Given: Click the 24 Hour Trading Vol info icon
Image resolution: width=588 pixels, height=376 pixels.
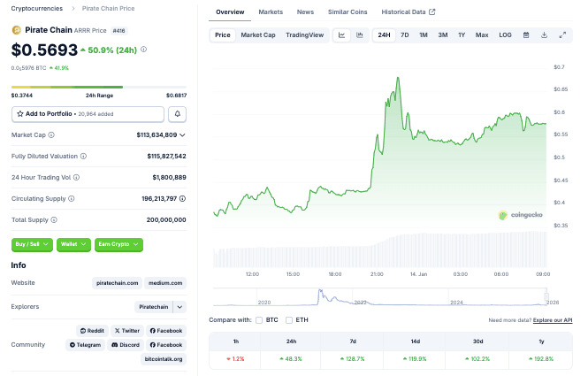Looking at the screenshot, I should click(x=76, y=177).
